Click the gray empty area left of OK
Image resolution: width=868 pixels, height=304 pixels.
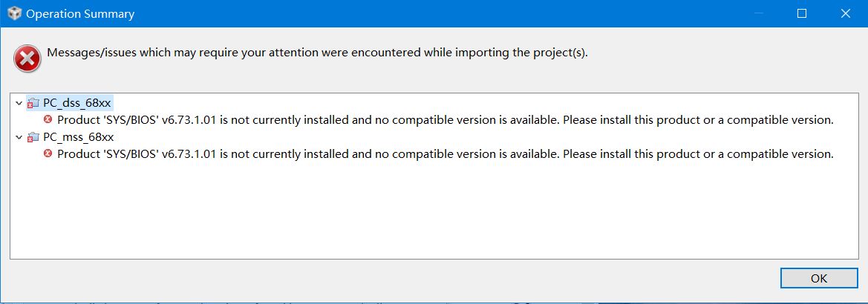(386, 279)
